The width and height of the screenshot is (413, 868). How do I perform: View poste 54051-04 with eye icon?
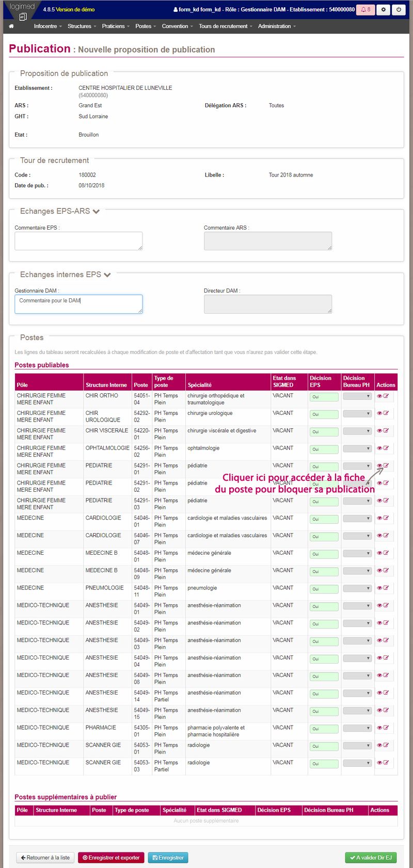[x=379, y=396]
